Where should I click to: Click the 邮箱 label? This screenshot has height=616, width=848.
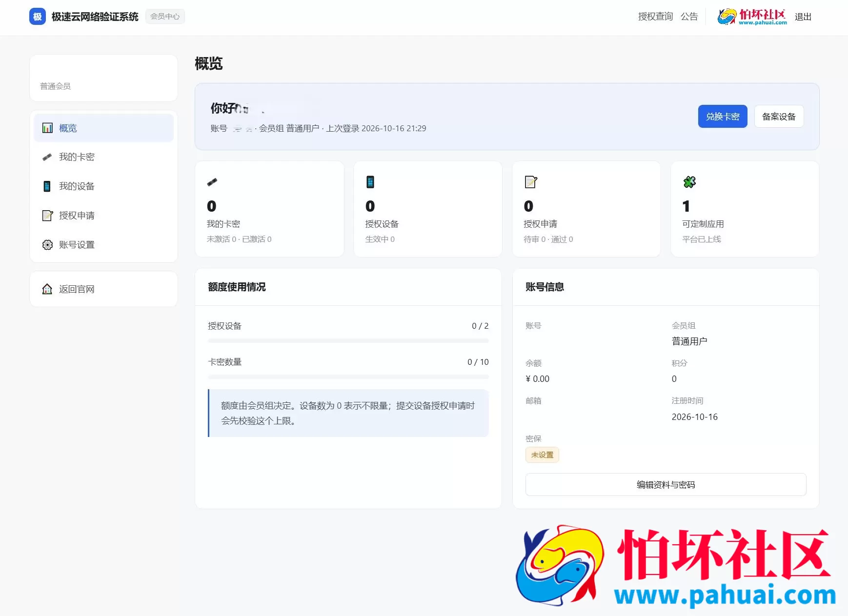point(533,400)
